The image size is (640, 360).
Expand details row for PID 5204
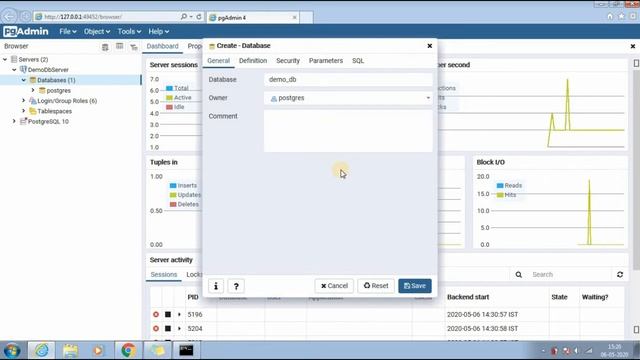click(179, 328)
